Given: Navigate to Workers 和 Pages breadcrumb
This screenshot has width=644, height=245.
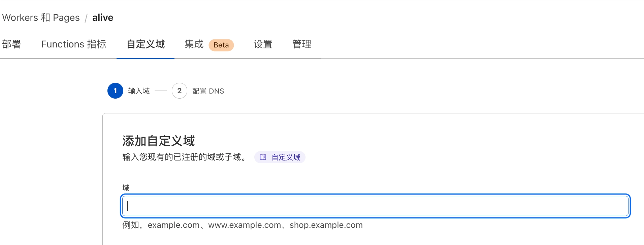Looking at the screenshot, I should click(x=41, y=17).
